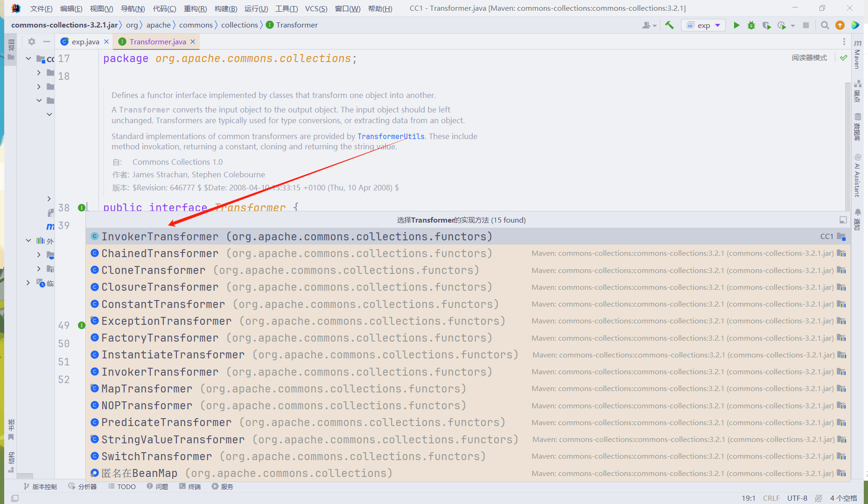The height and width of the screenshot is (504, 868).
Task: Toggle 阅读器模式 reader mode in Transformer.java
Action: pos(810,57)
